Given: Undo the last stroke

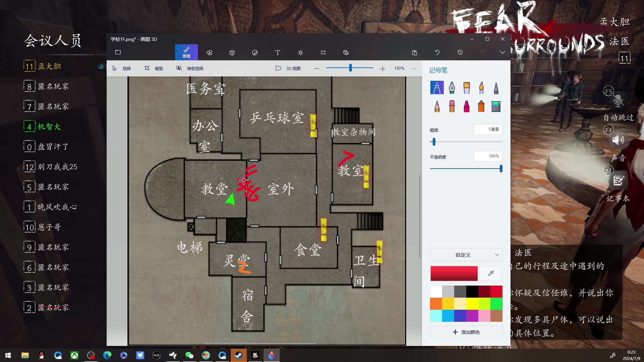Looking at the screenshot, I should (x=437, y=53).
